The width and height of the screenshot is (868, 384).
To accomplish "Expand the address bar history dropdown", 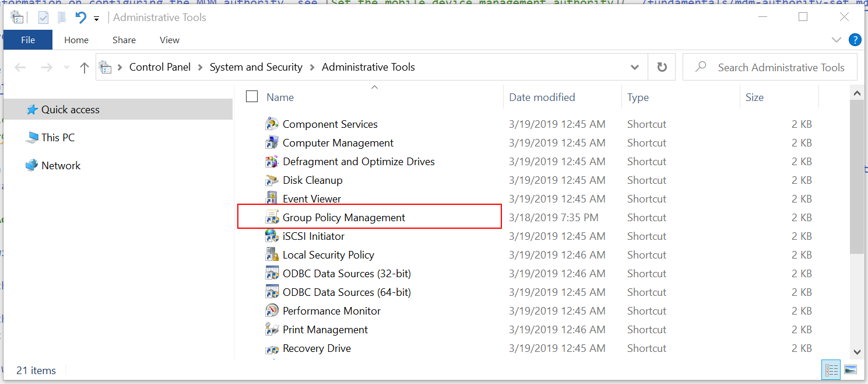I will [x=635, y=67].
